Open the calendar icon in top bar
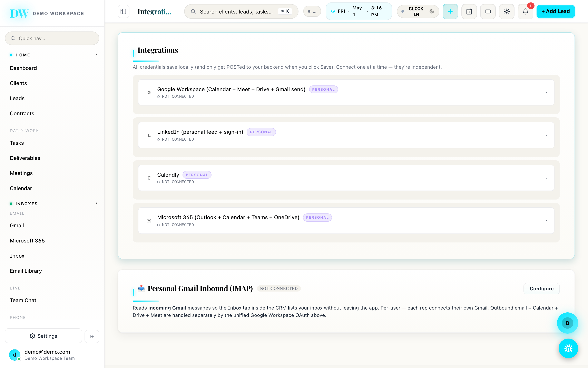The image size is (588, 368). (469, 11)
